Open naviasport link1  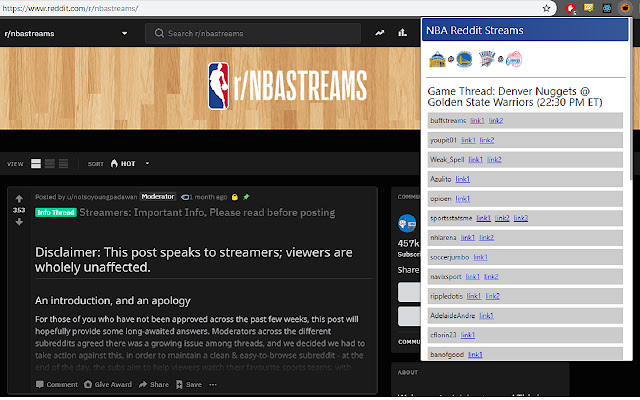coord(473,277)
